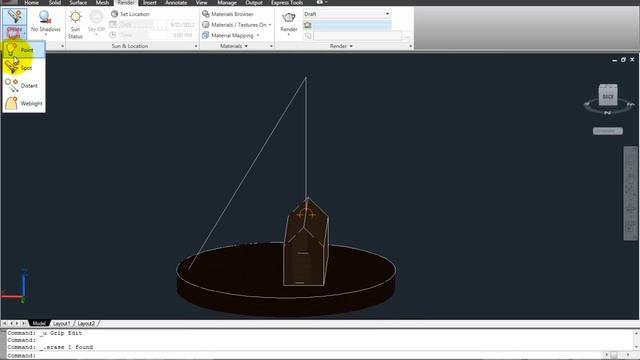This screenshot has width=640, height=360.
Task: Click the Weblight icon
Action: (x=11, y=103)
